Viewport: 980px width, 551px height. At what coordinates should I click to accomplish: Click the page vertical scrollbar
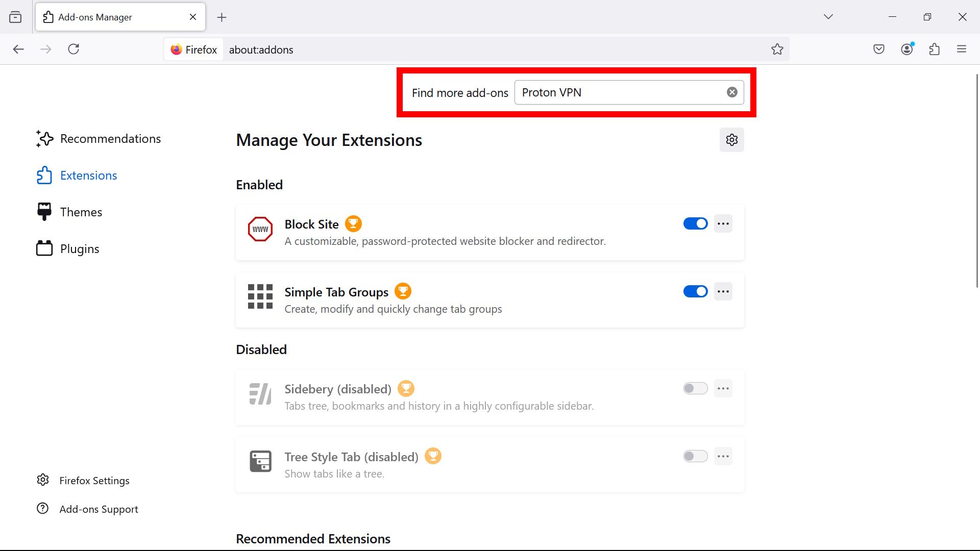click(977, 181)
